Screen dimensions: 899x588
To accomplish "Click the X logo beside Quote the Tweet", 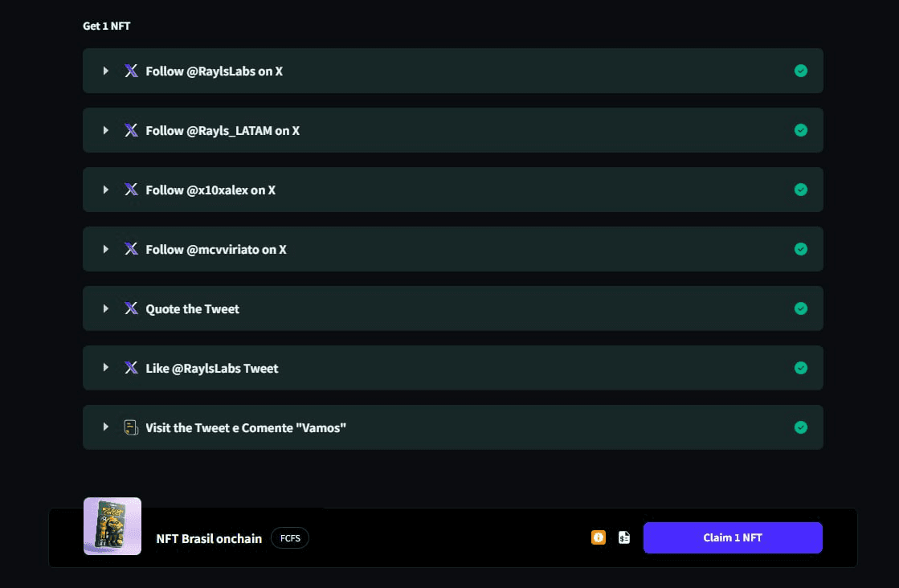I will (131, 309).
